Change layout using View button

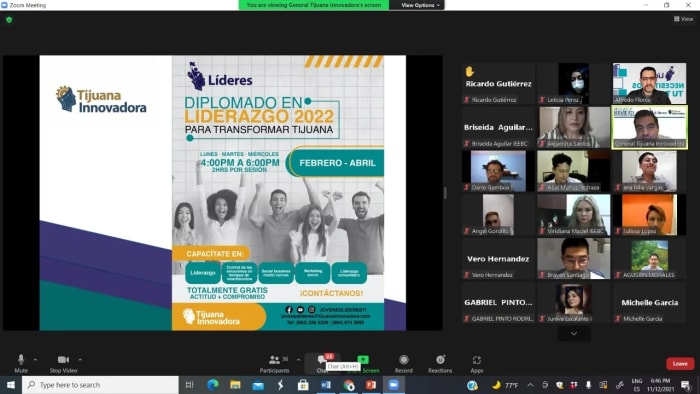683,19
